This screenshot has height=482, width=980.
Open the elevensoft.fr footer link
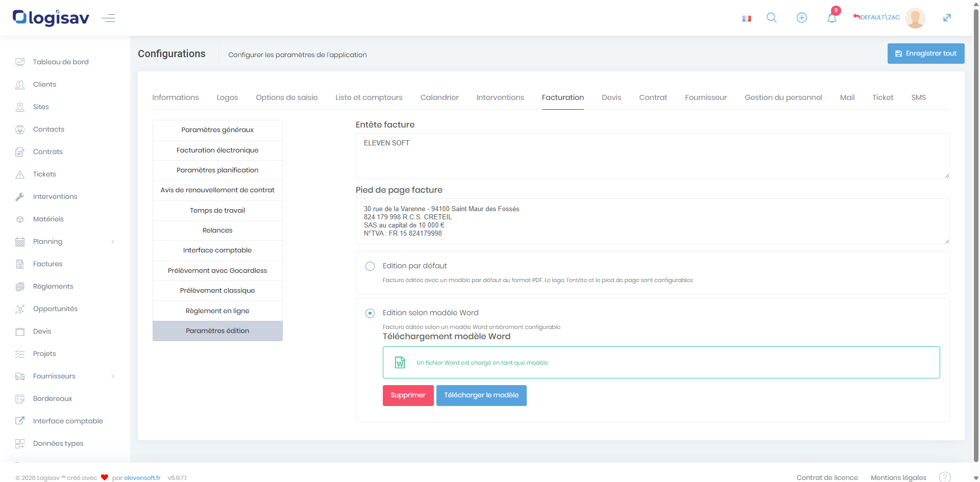142,478
